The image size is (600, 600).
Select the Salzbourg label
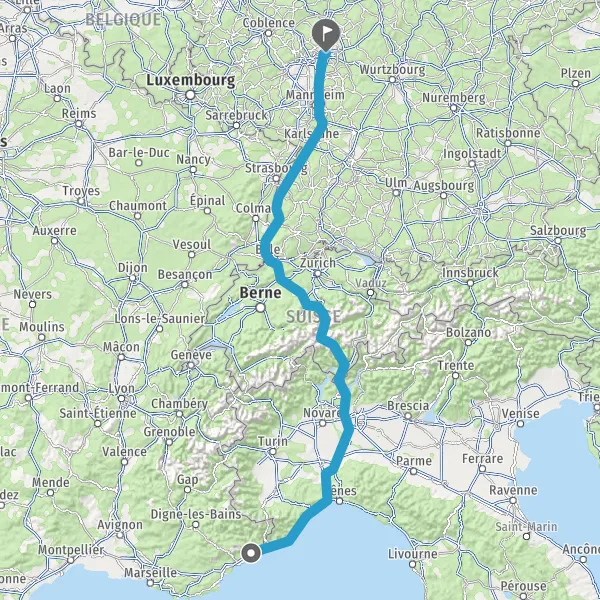pos(558,231)
